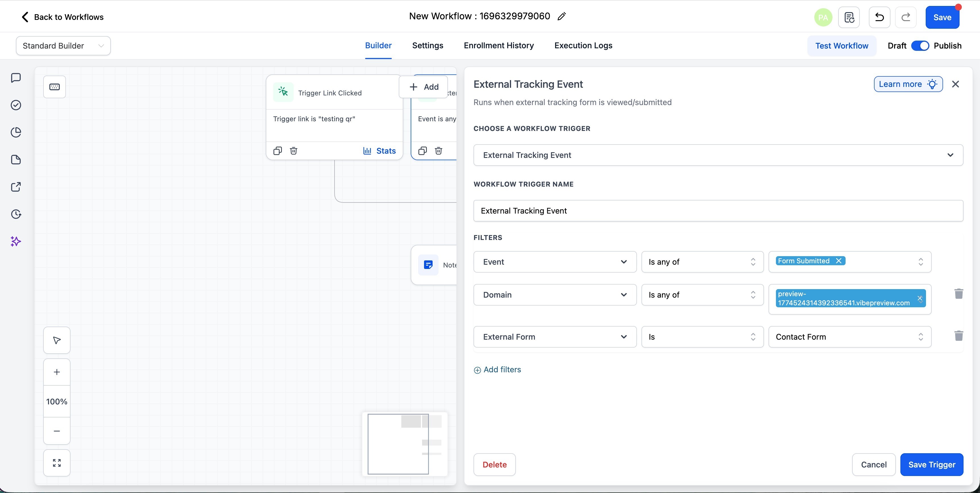Click the pencil icon to rename workflow
Screen dimensions: 980x493
tap(562, 16)
